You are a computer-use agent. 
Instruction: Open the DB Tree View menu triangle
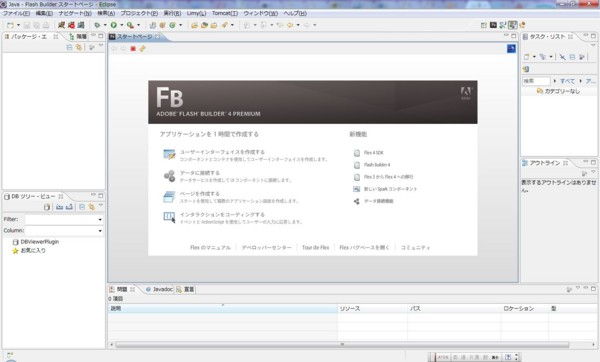click(x=101, y=205)
